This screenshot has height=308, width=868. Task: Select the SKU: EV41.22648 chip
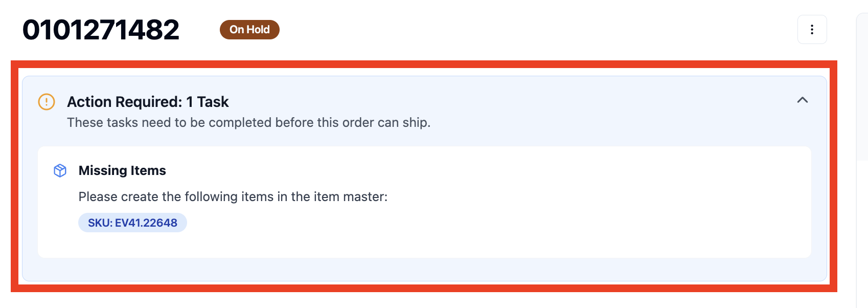coord(132,223)
